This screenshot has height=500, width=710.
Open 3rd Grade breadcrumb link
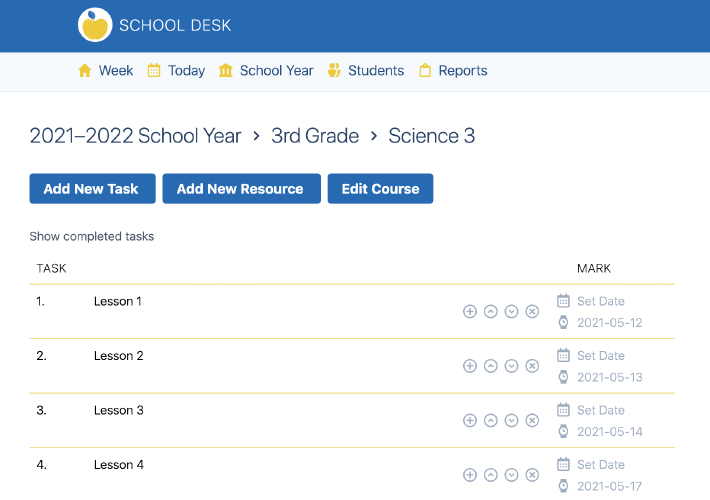(315, 136)
